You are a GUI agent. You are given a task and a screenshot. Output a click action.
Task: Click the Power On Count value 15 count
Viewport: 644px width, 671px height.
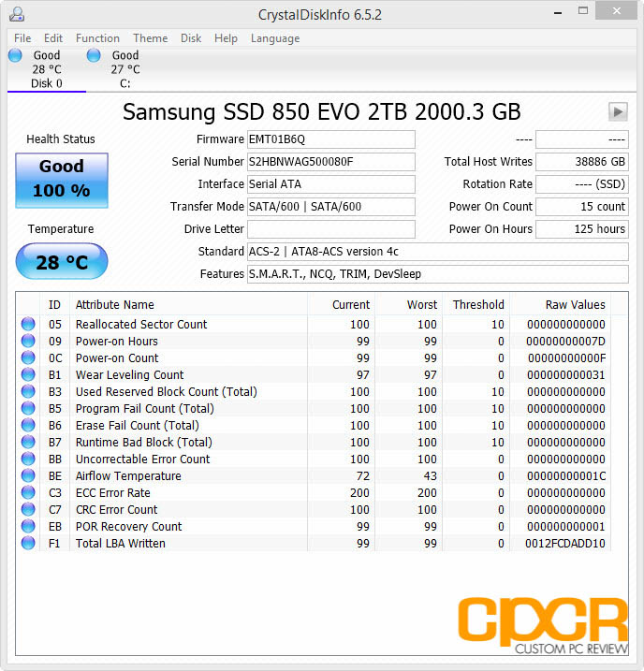(582, 207)
